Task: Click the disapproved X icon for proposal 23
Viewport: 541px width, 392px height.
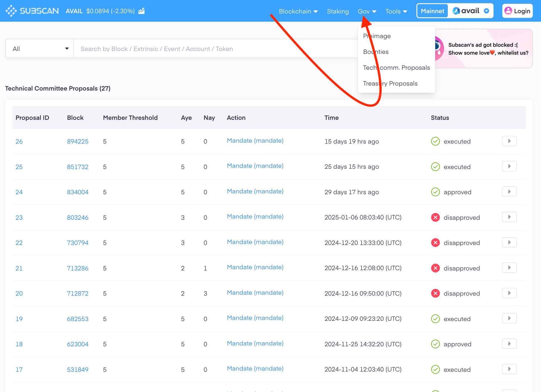Action: (435, 217)
